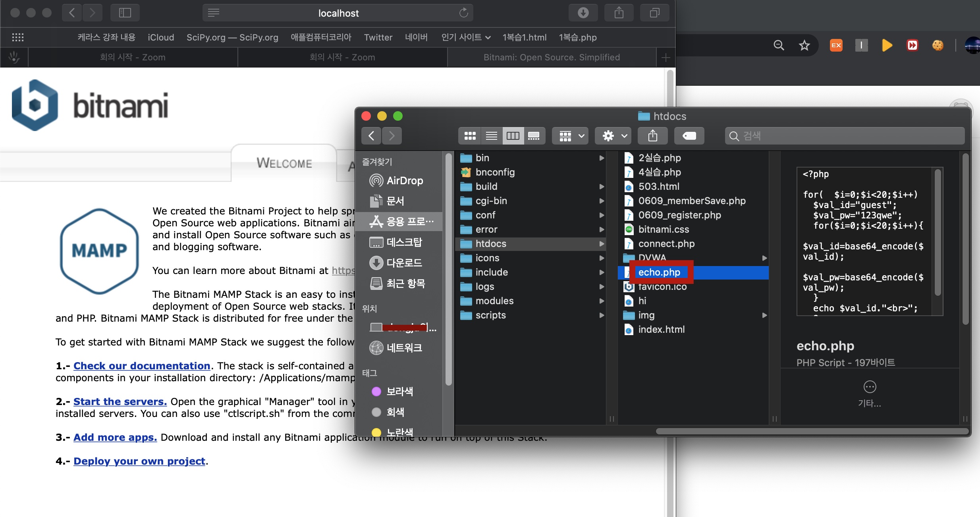
Task: Reload the localhost page
Action: 463,13
